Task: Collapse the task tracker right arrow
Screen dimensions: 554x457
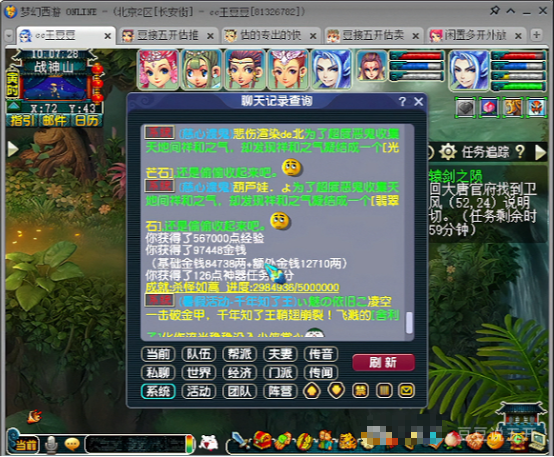Action: 540,152
